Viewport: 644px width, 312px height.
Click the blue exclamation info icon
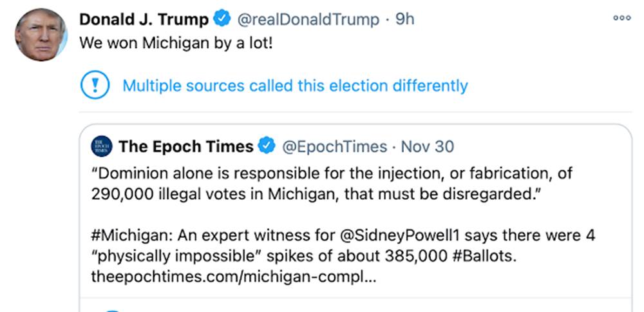point(95,86)
